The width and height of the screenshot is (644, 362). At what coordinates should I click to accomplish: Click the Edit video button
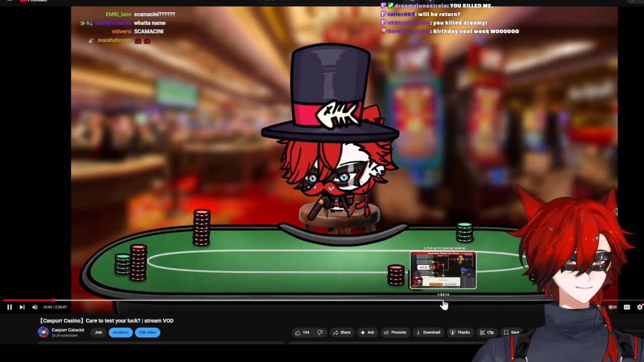coord(147,332)
